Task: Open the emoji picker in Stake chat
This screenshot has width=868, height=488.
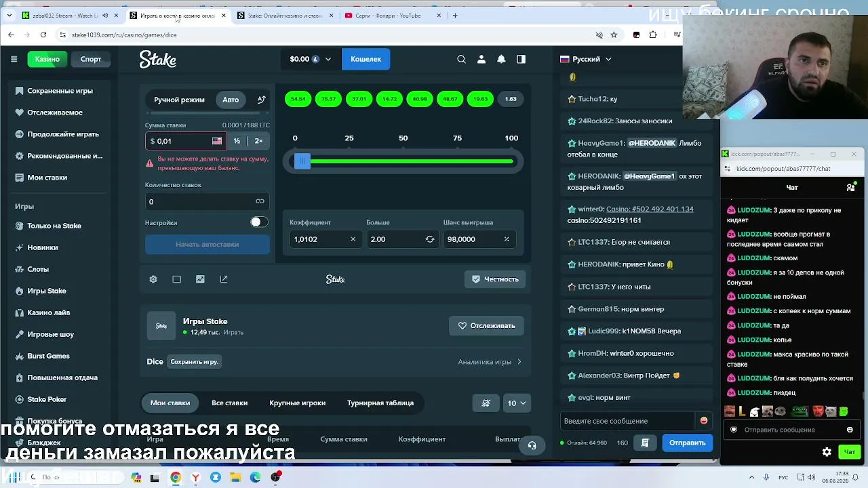Action: pyautogui.click(x=704, y=421)
